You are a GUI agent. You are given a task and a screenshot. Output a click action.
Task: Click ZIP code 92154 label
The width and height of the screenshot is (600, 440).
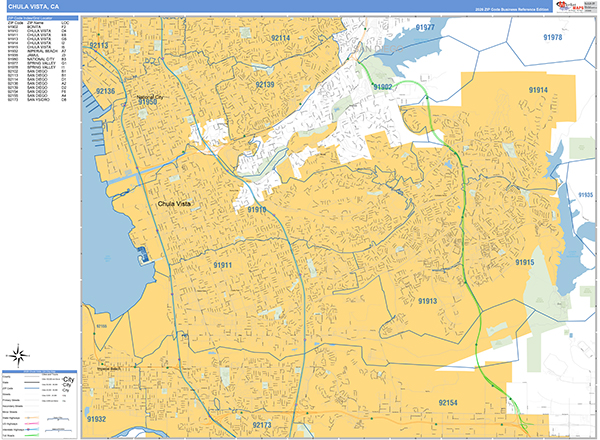(447, 402)
